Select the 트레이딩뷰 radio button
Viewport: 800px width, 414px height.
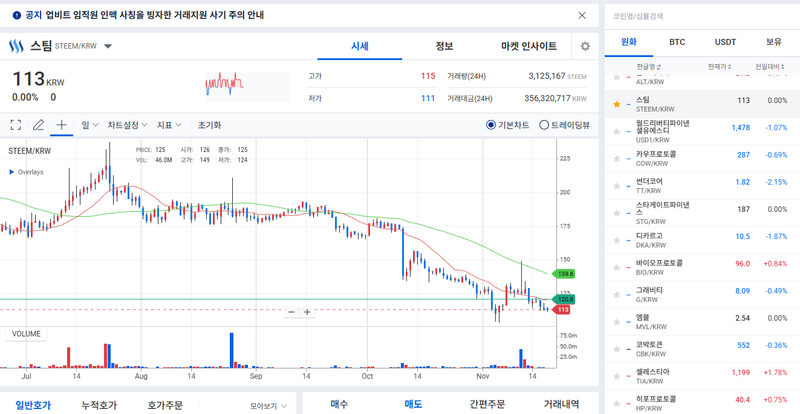coord(544,125)
